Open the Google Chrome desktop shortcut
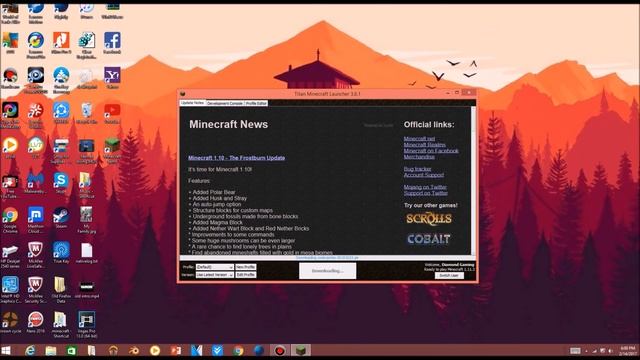The width and height of the screenshot is (640, 360). click(x=10, y=220)
